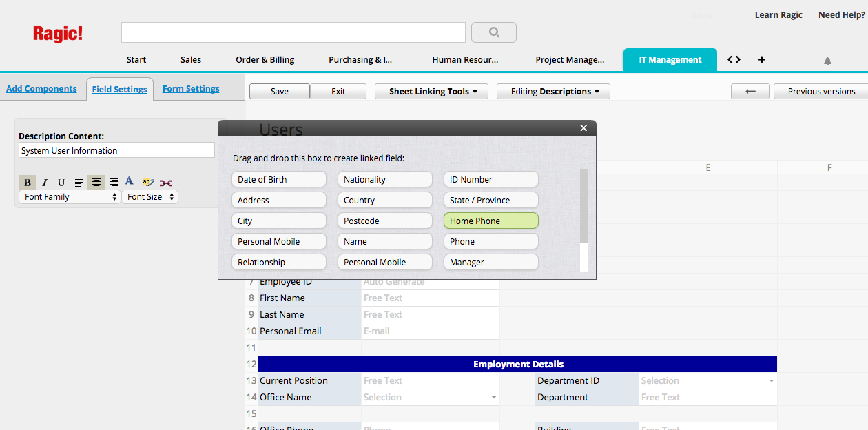Open the text highlight color tool
This screenshot has width=868, height=430.
(148, 182)
